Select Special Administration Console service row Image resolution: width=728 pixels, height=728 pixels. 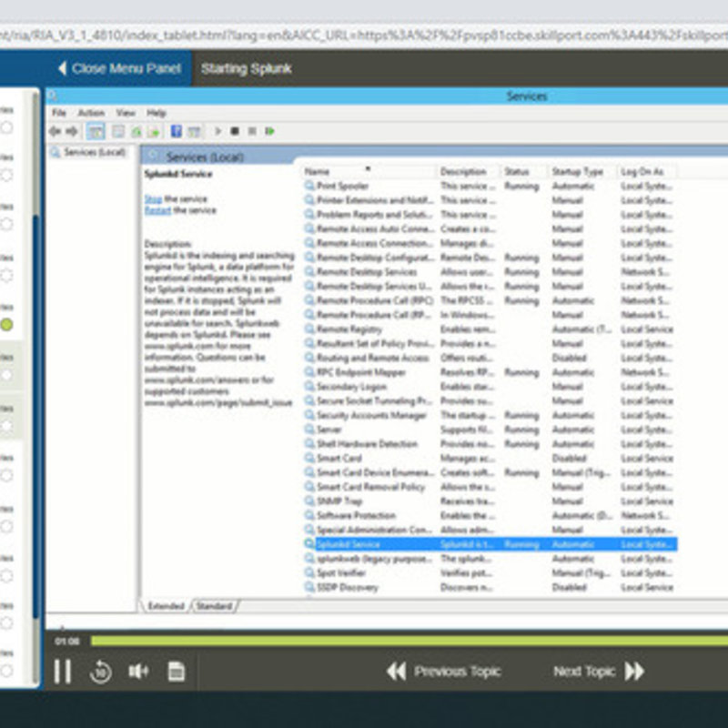(490, 530)
